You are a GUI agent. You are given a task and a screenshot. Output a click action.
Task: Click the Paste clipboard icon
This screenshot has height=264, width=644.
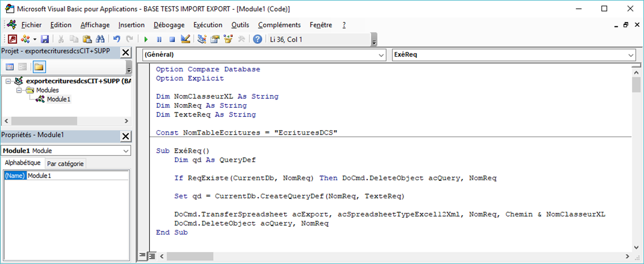(87, 39)
